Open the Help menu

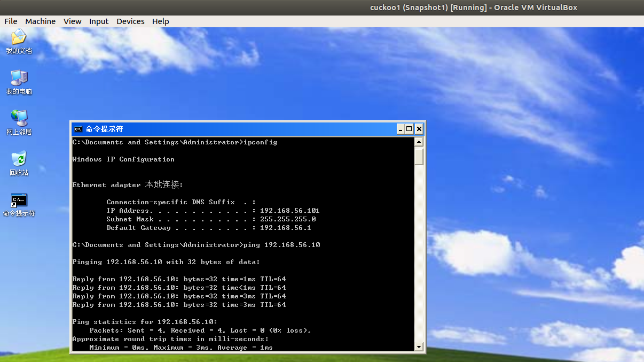click(160, 21)
